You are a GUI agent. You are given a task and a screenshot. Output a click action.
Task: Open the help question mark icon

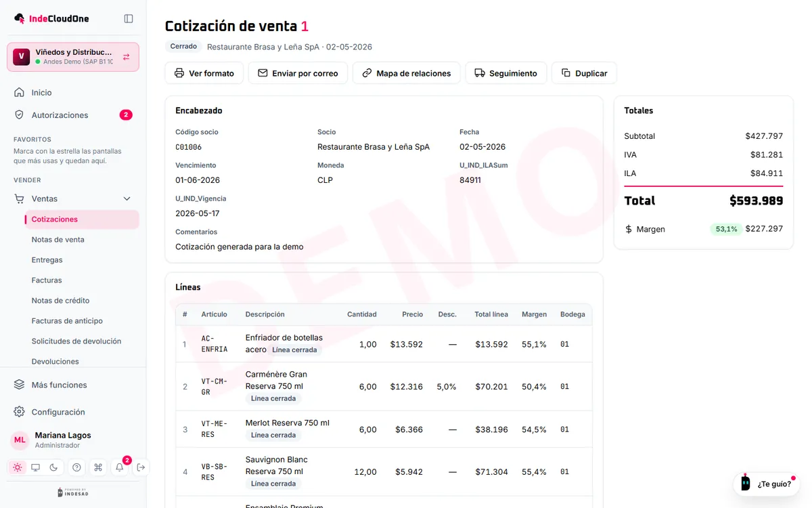coord(76,467)
